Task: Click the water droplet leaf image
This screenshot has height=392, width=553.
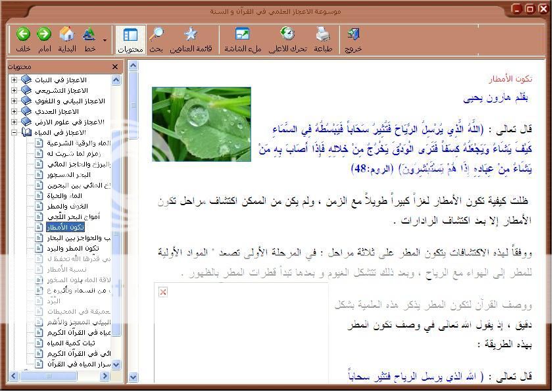Action: (201, 124)
